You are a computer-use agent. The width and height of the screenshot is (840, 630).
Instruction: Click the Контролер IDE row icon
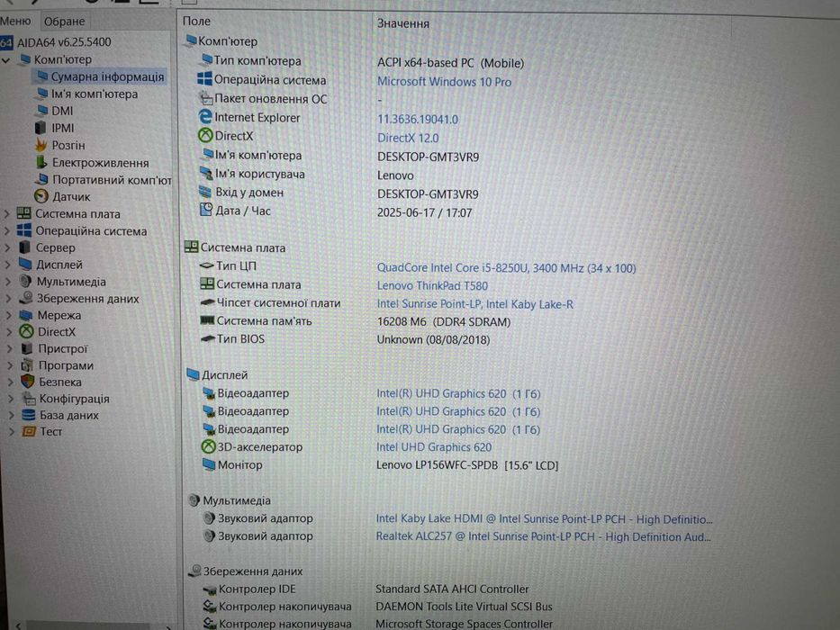click(210, 589)
